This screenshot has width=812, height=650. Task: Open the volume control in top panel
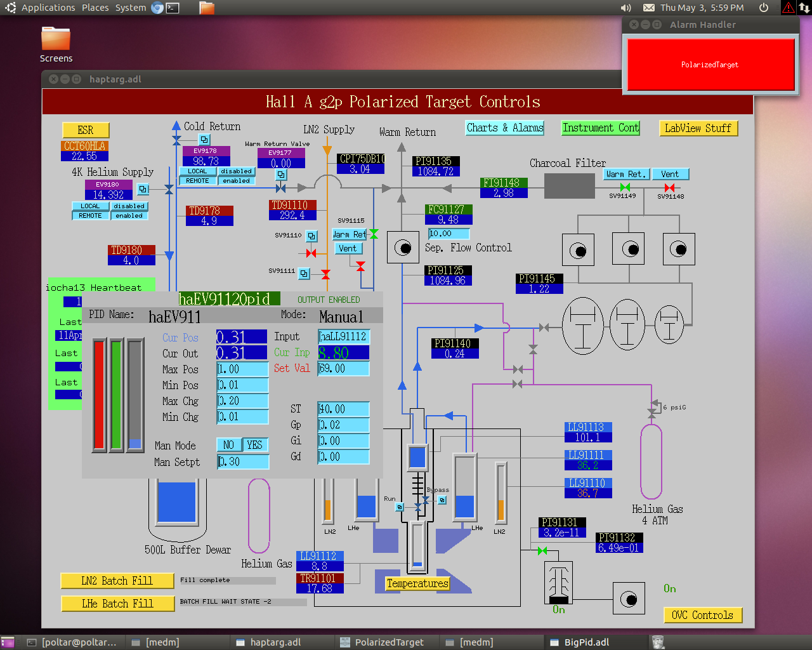click(626, 8)
